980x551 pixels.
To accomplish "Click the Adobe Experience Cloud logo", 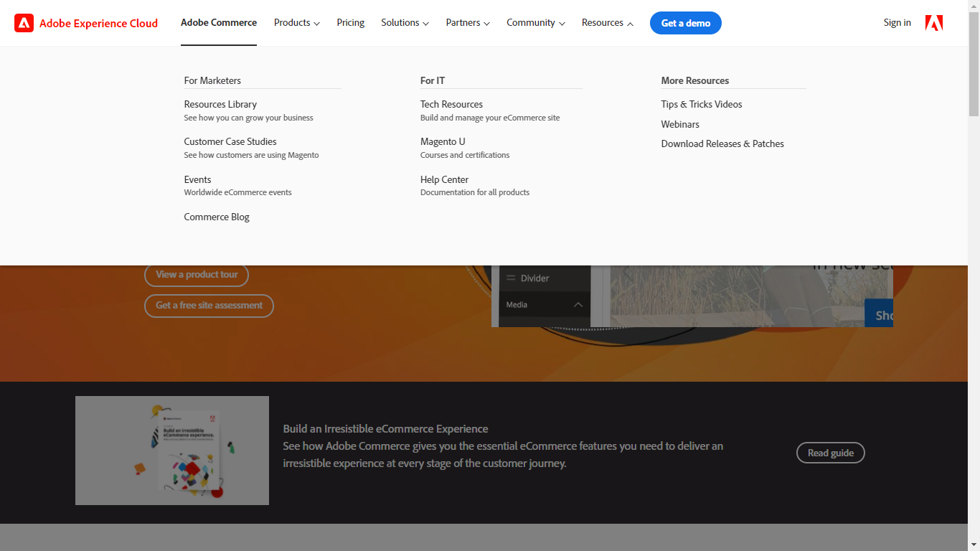I will (x=85, y=23).
